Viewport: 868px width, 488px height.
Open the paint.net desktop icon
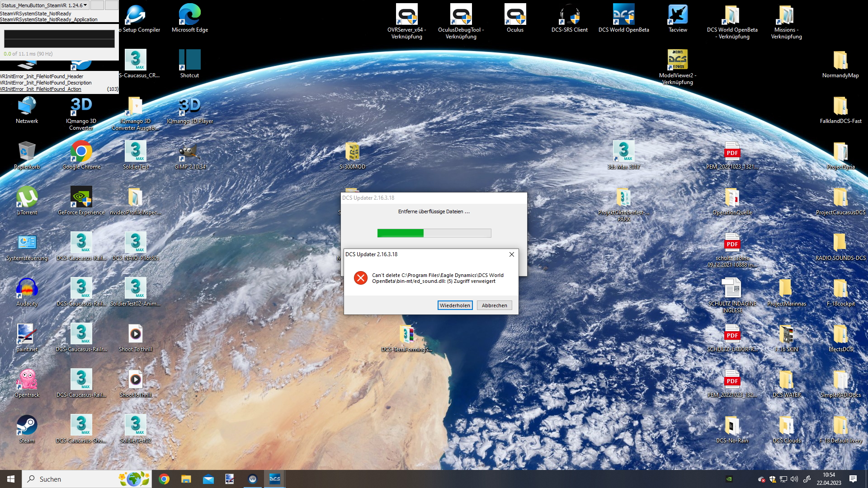(27, 338)
